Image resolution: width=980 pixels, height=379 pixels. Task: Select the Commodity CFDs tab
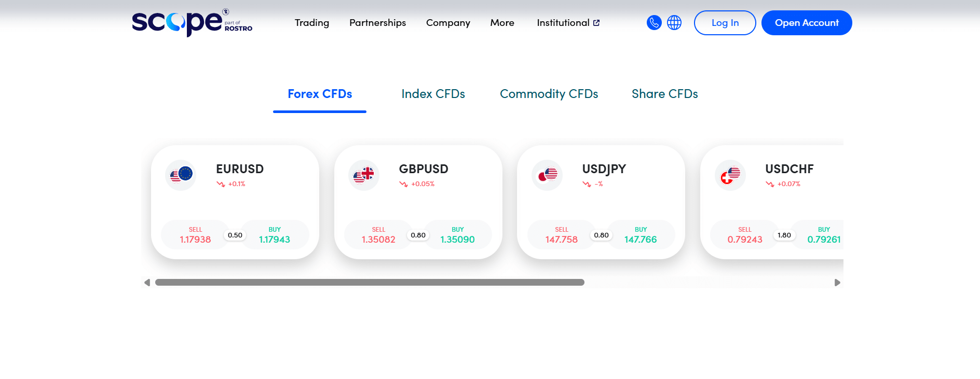549,94
